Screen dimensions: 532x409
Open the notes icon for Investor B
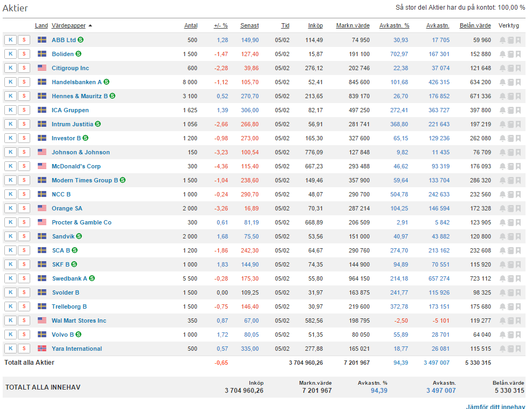(510, 138)
